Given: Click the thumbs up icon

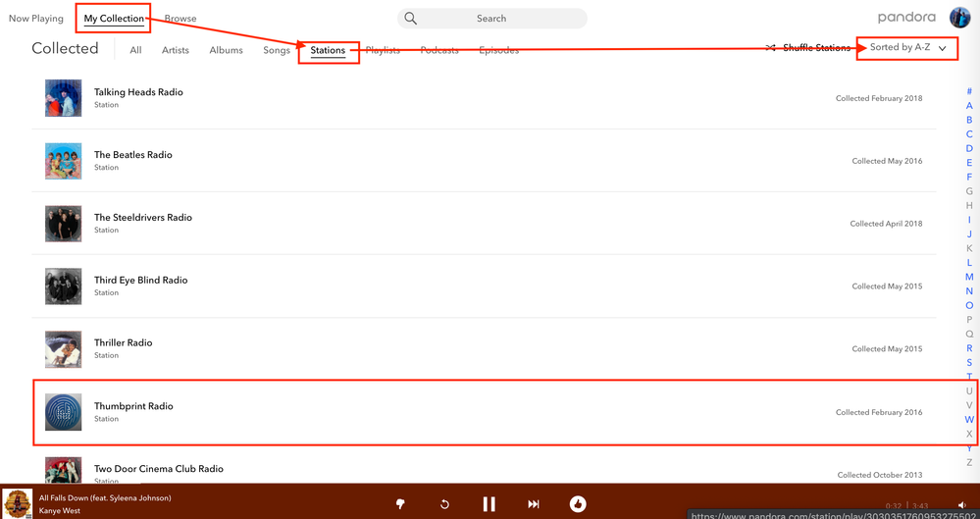Looking at the screenshot, I should pyautogui.click(x=578, y=504).
